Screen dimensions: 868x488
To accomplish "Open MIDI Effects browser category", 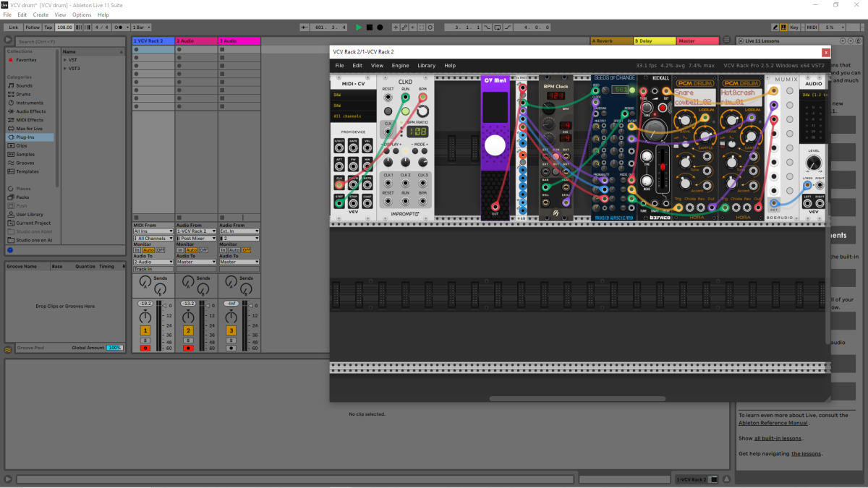I will point(29,120).
